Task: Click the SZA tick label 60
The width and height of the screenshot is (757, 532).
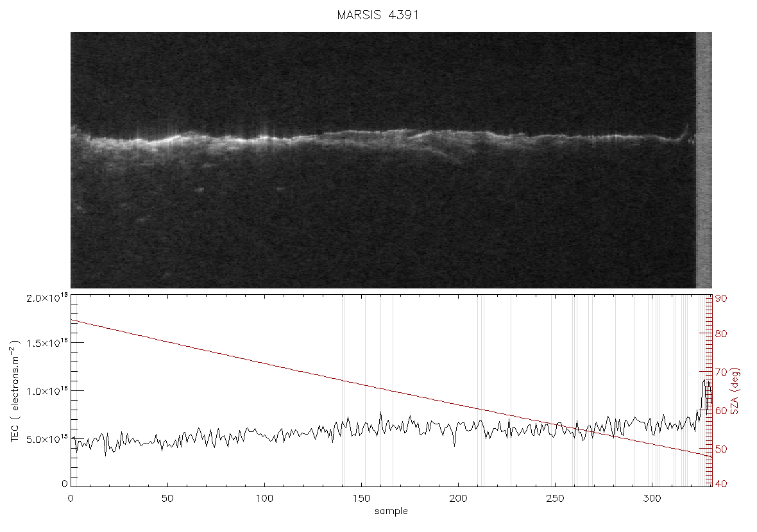Action: pos(721,410)
